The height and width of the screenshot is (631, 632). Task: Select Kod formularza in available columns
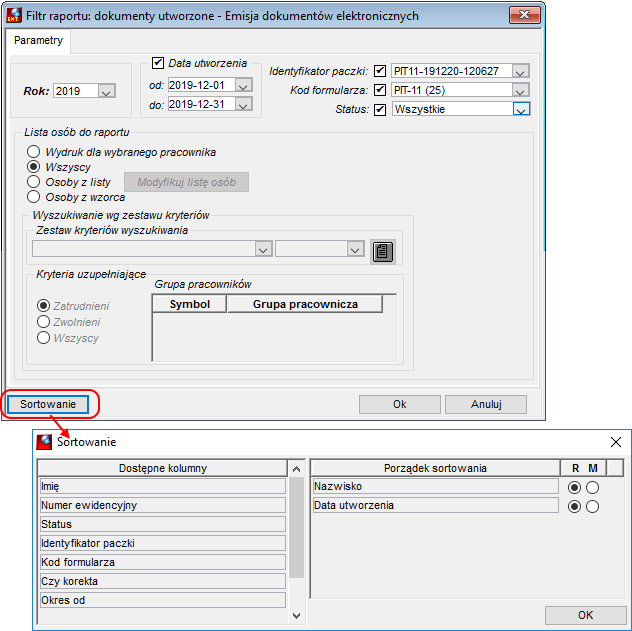coord(163,562)
